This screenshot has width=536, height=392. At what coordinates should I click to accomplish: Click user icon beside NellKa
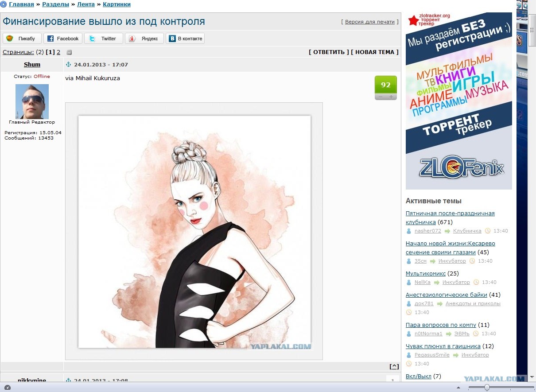click(x=409, y=282)
